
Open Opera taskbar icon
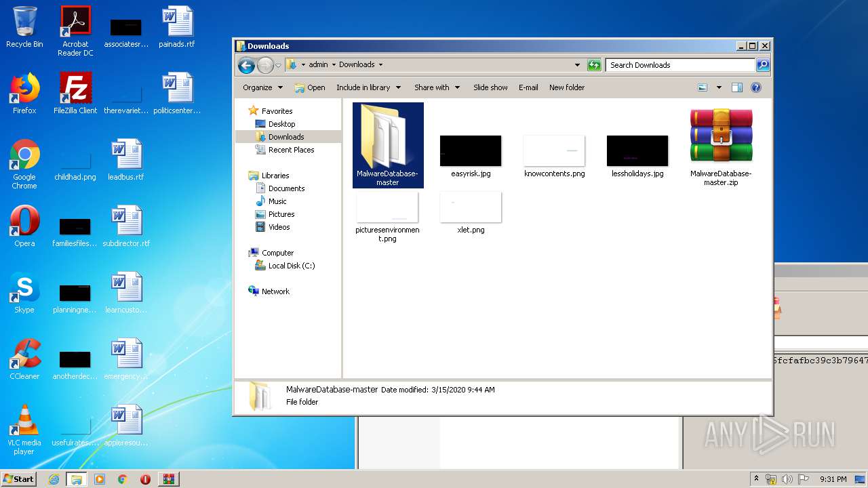(x=145, y=479)
